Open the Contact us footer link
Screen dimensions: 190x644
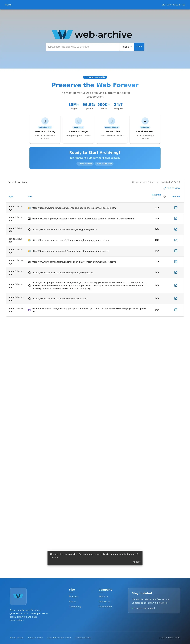(104, 601)
